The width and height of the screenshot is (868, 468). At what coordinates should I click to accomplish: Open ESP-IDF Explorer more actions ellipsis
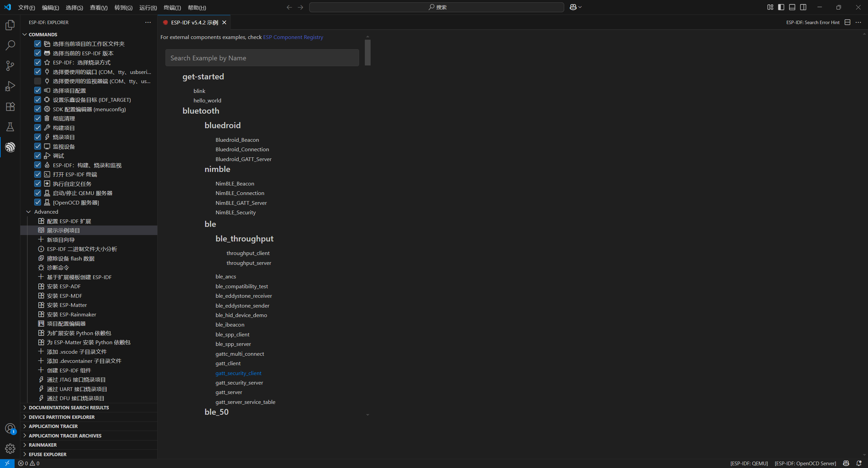[x=148, y=22]
